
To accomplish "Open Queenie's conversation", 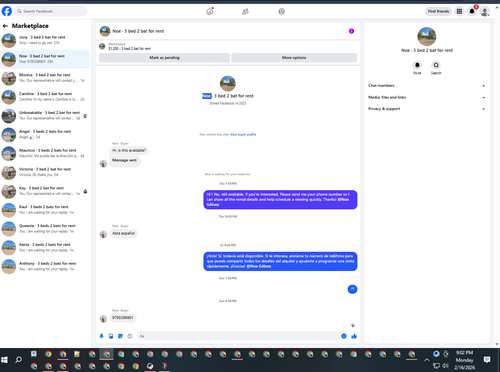I will click(x=45, y=228).
